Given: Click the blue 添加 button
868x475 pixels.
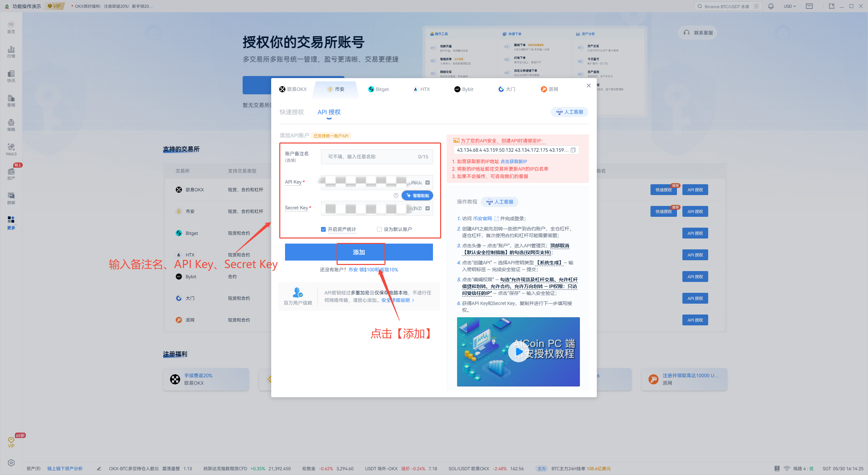Looking at the screenshot, I should pyautogui.click(x=359, y=252).
